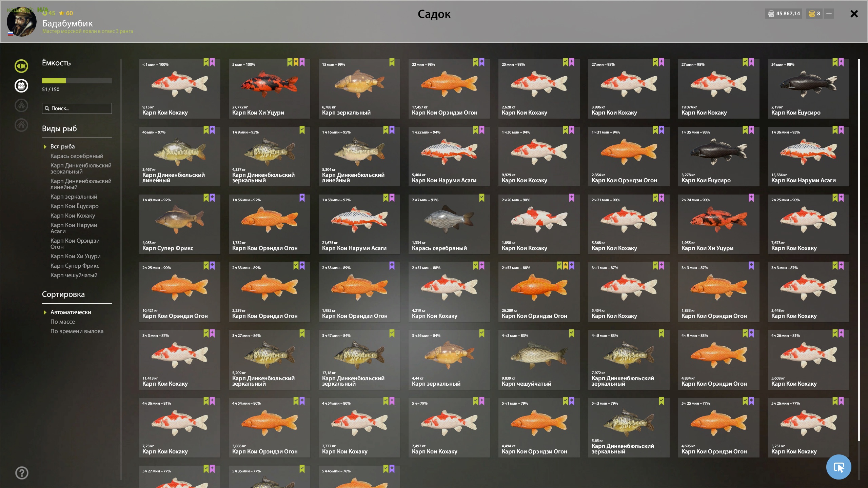Screen dimensions: 868x488
Task: Click the Поиск search field
Action: click(x=77, y=108)
